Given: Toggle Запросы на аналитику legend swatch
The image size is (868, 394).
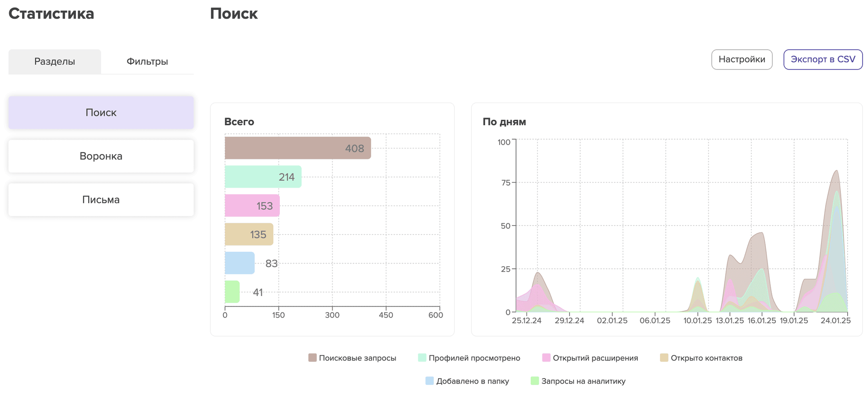Looking at the screenshot, I should [535, 381].
